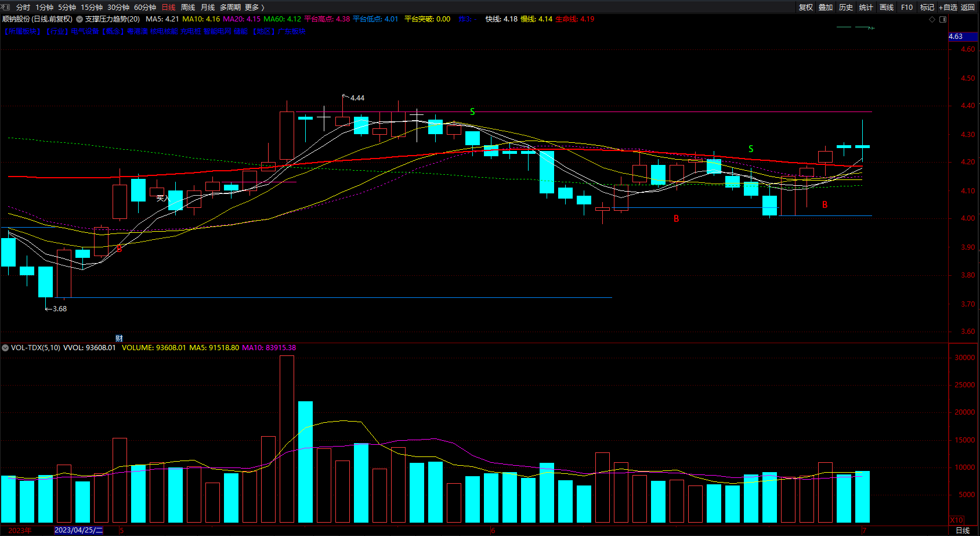The width and height of the screenshot is (980, 536).
Task: Switch to the 分时 intraday view
Action: pos(23,7)
